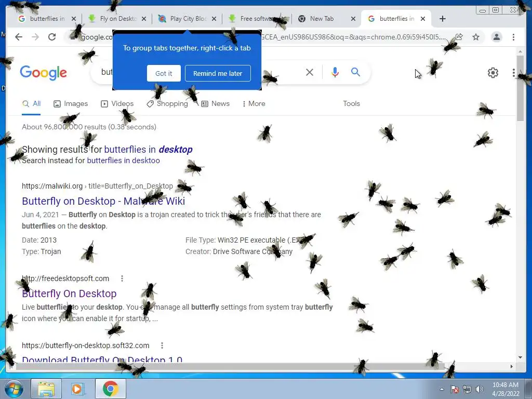
Task: Run the search with the magnifier icon
Action: point(355,72)
